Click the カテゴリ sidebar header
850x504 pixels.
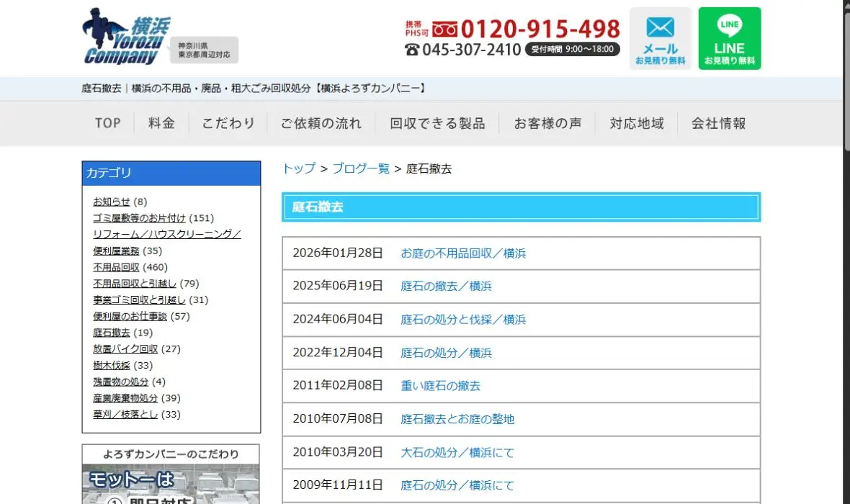coord(171,173)
